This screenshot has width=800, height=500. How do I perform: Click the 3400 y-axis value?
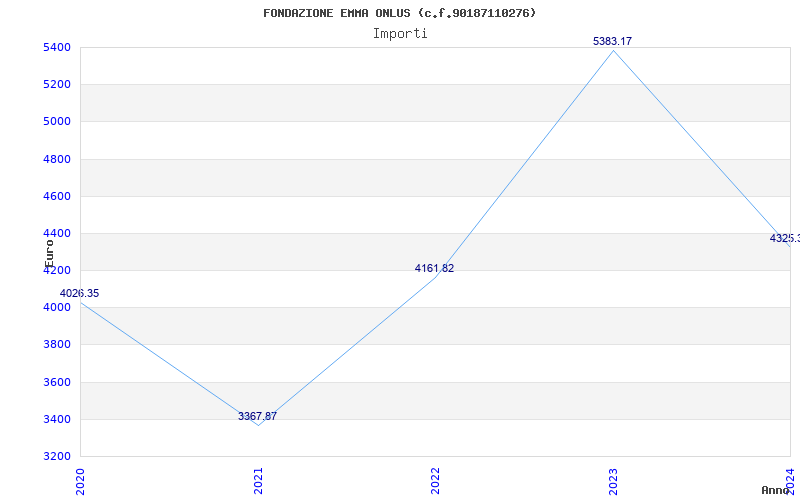tap(56, 419)
